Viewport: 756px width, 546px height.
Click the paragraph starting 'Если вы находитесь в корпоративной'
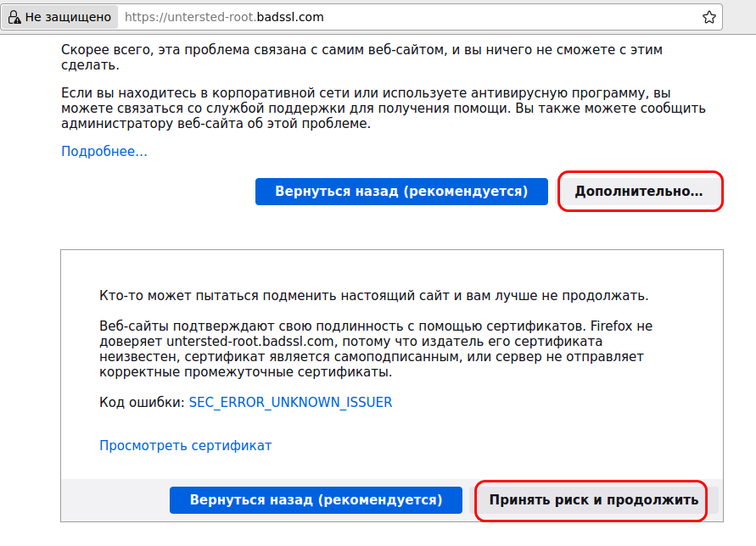click(384, 108)
